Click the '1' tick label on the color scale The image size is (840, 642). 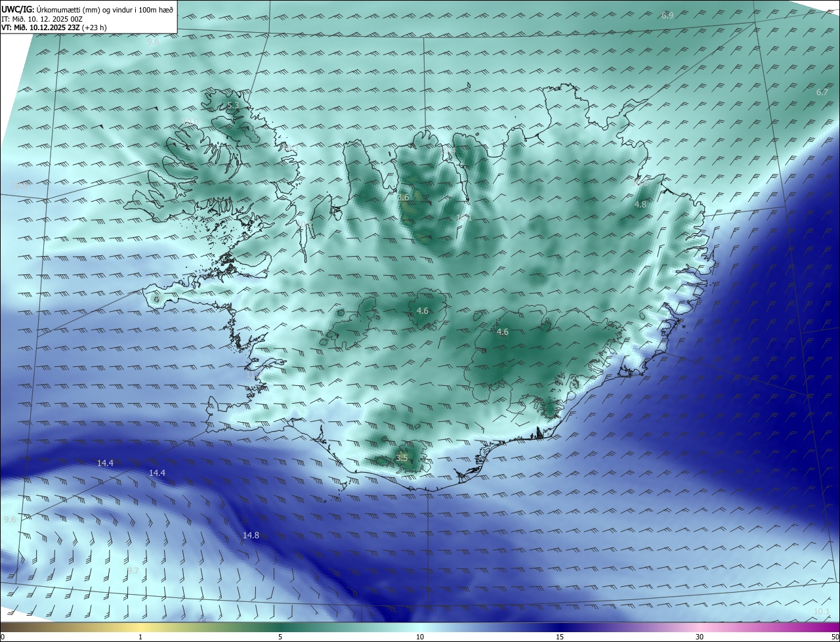tap(140, 637)
